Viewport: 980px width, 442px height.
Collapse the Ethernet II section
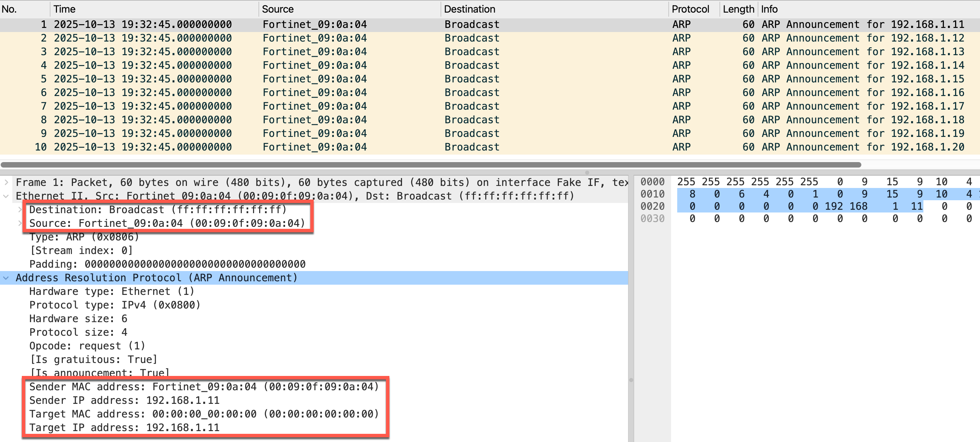[x=6, y=196]
